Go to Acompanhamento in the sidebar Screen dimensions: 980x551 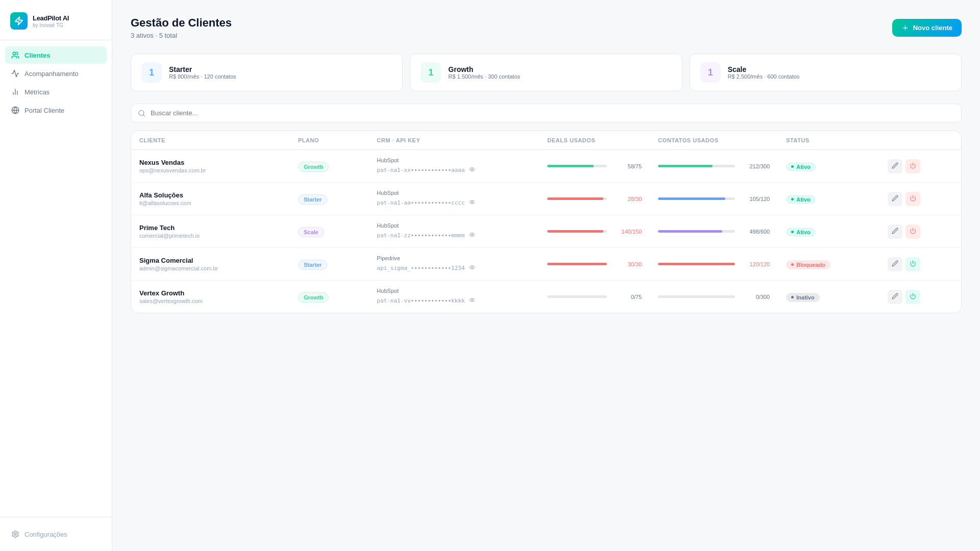click(56, 73)
